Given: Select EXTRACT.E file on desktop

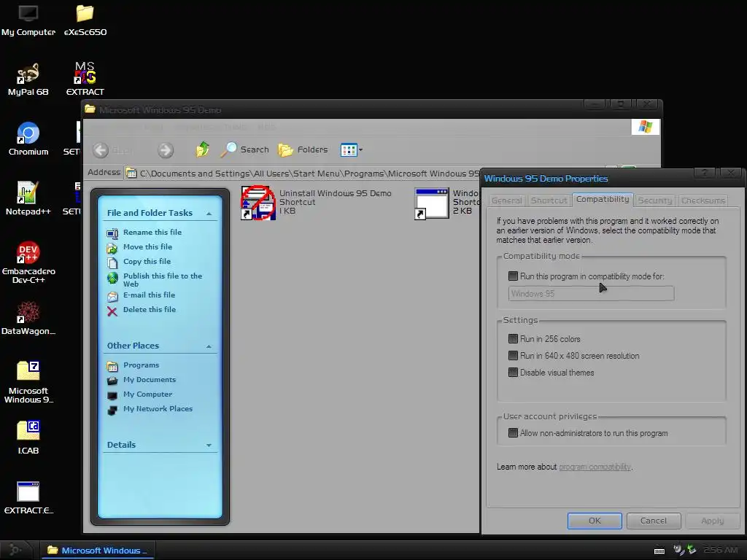Looking at the screenshot, I should 28,497.
